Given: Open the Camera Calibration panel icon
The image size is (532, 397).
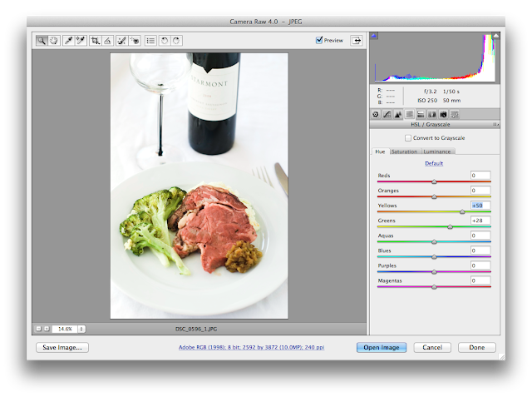Looking at the screenshot, I should [443, 115].
